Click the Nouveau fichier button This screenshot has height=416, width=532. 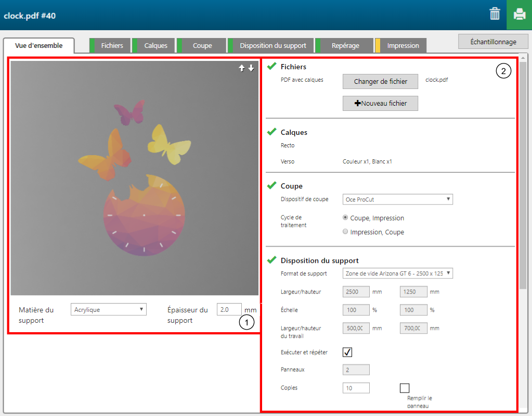click(x=380, y=104)
